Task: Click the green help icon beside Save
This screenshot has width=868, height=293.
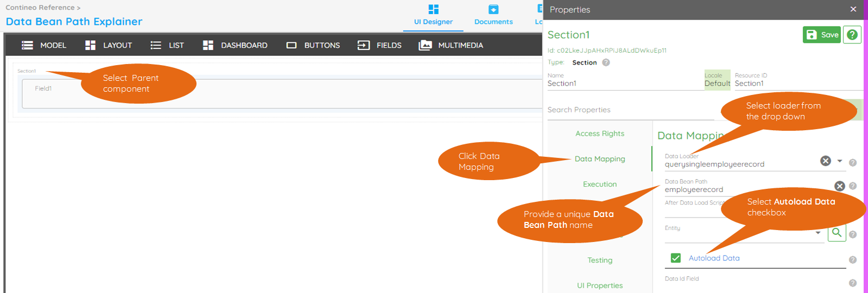Action: [852, 35]
